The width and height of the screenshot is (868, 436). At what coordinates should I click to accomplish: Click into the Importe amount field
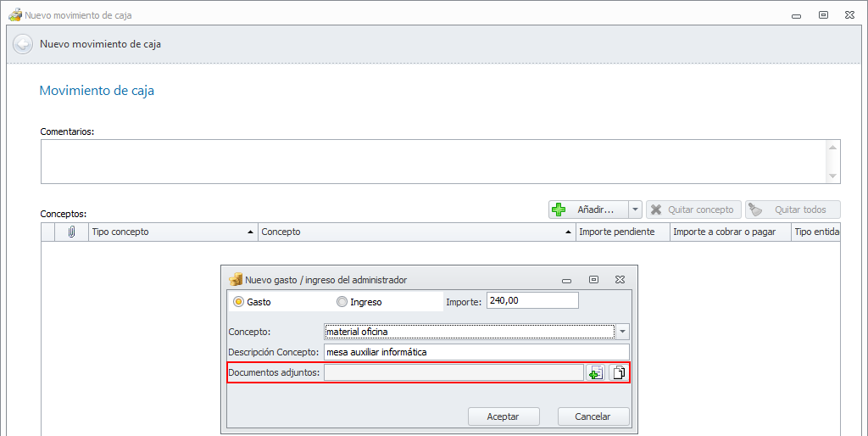coord(532,300)
